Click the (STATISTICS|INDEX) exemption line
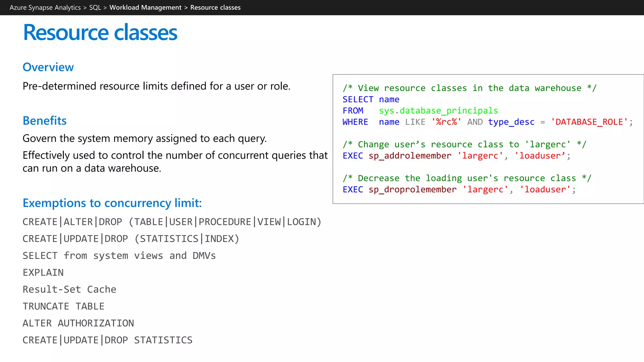 click(x=131, y=239)
